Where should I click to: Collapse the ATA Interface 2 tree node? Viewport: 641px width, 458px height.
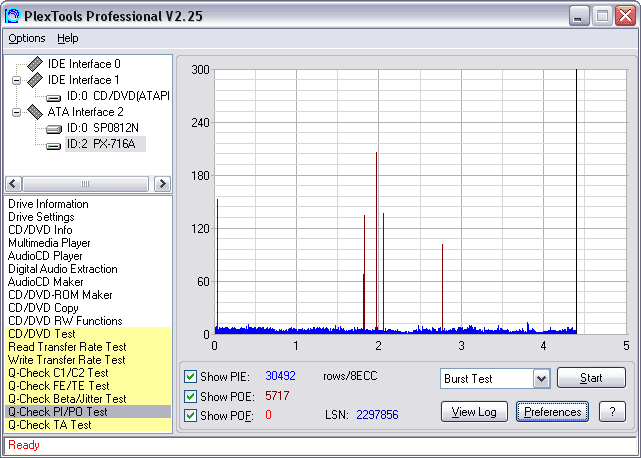(16, 112)
